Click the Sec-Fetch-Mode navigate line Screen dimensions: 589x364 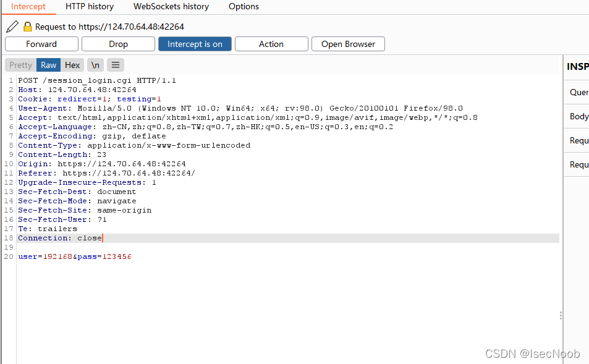77,201
